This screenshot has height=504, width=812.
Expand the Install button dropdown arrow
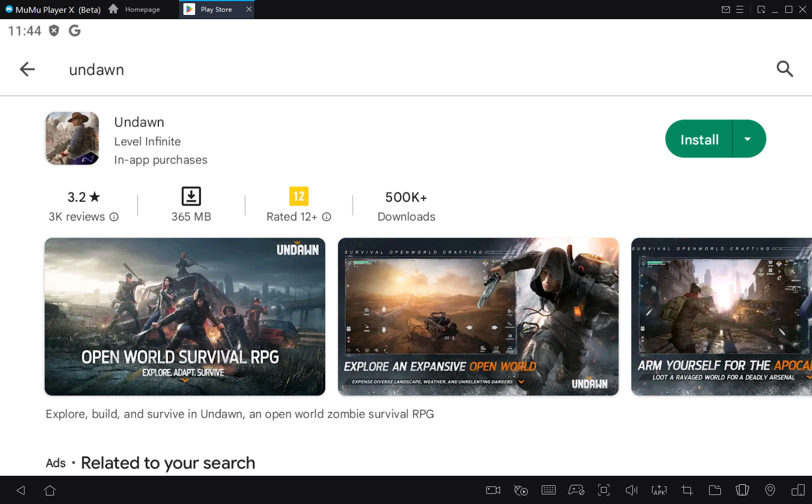click(x=747, y=139)
